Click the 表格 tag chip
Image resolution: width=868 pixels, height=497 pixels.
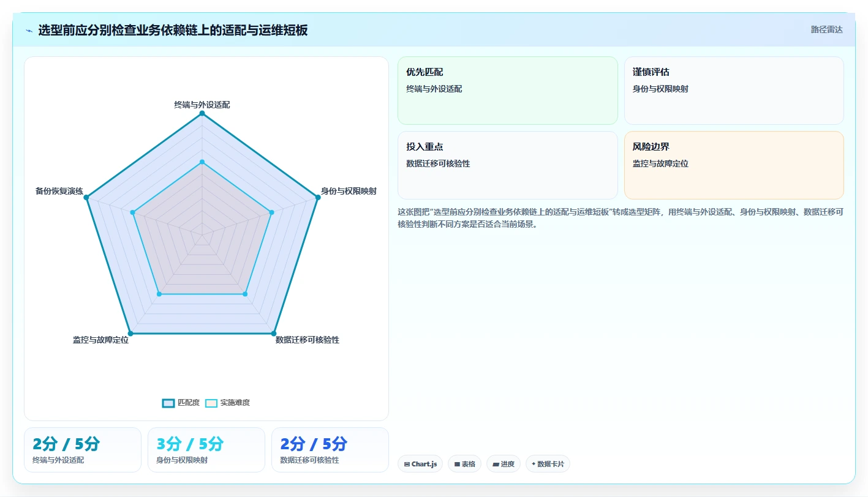point(465,464)
